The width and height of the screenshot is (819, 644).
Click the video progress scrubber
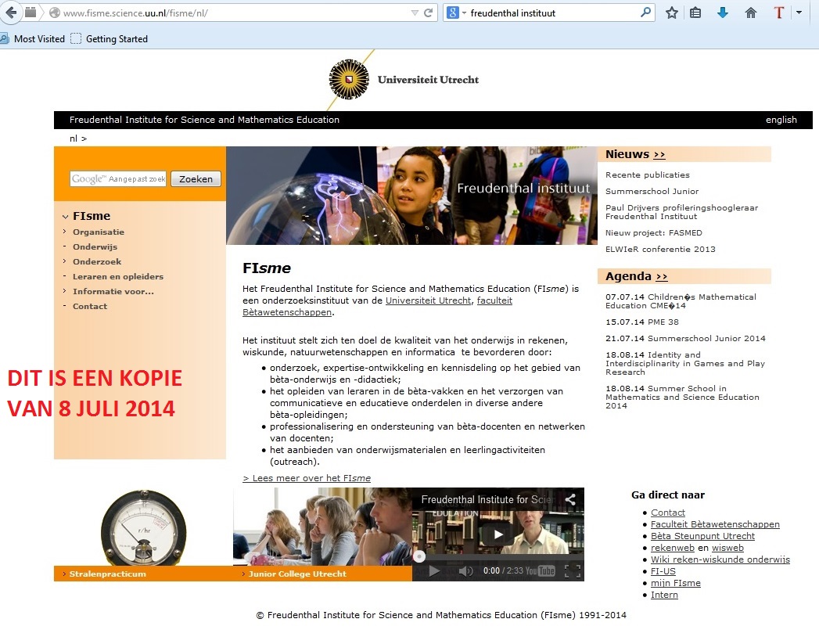click(420, 557)
